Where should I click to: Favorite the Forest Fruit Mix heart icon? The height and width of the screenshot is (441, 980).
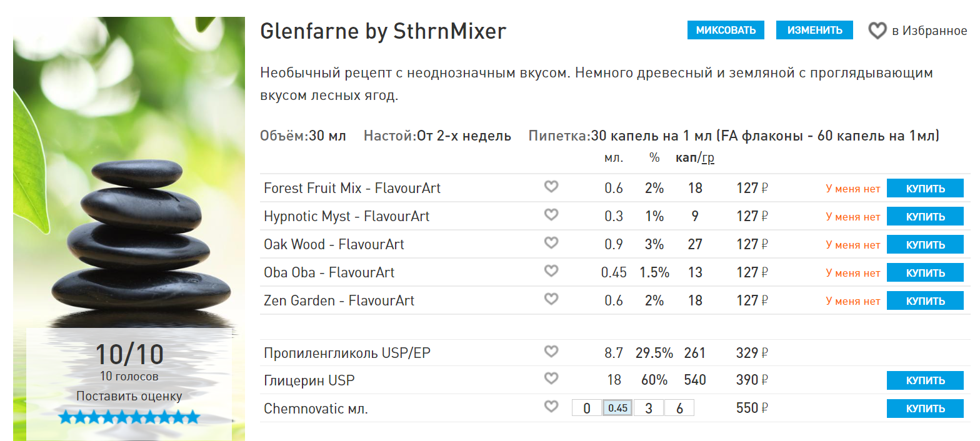click(x=551, y=187)
